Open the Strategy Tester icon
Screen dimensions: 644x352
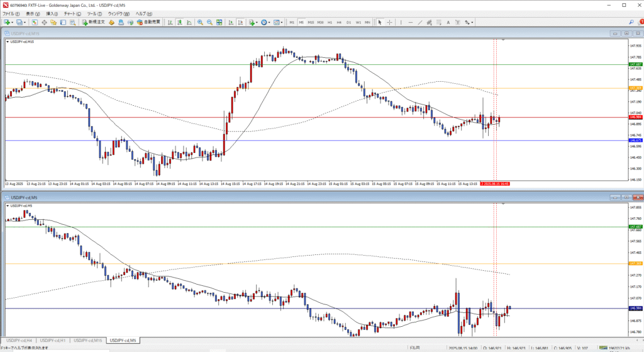(73, 22)
